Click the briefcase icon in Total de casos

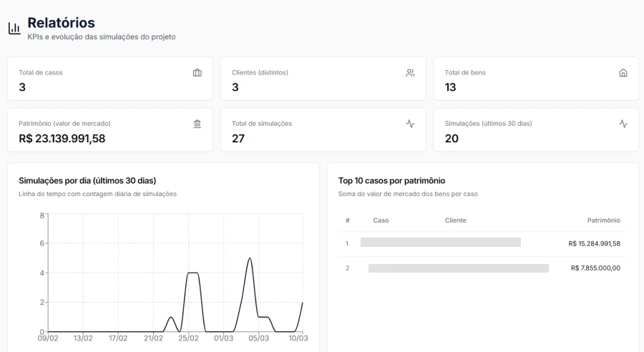197,73
